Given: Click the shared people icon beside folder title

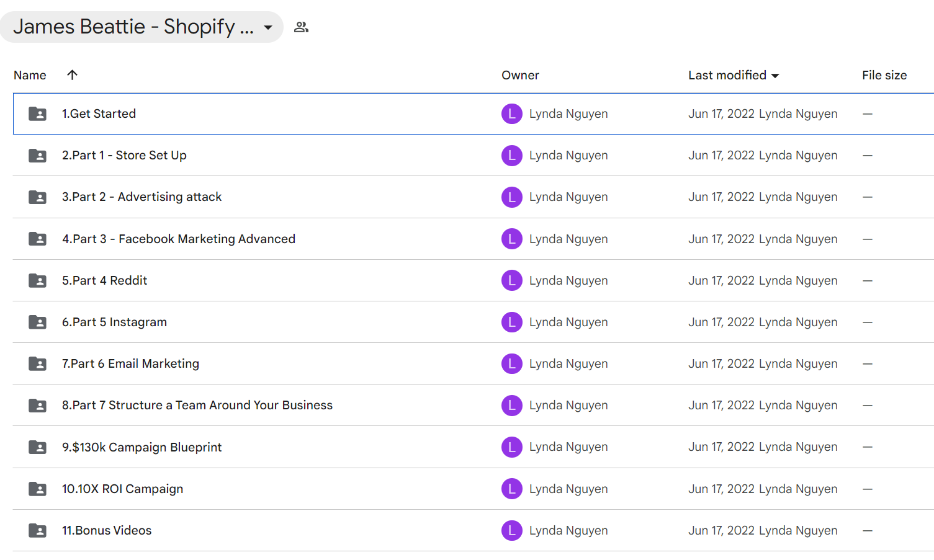Looking at the screenshot, I should 301,27.
